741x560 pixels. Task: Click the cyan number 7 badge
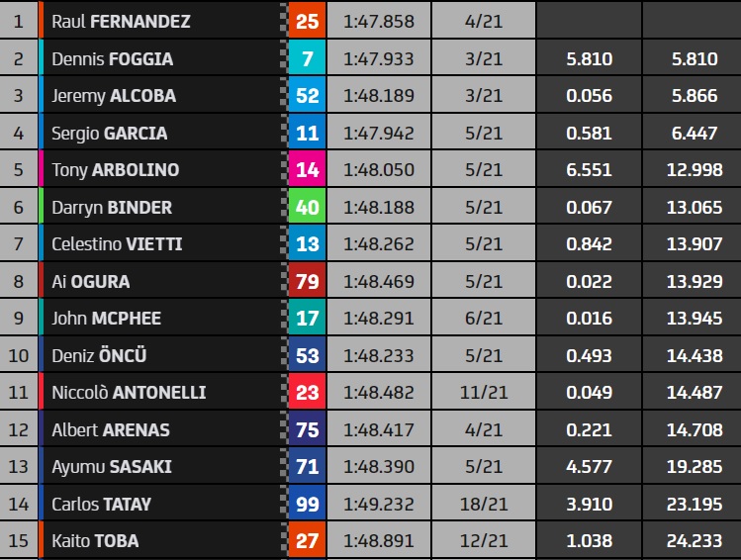tap(307, 58)
